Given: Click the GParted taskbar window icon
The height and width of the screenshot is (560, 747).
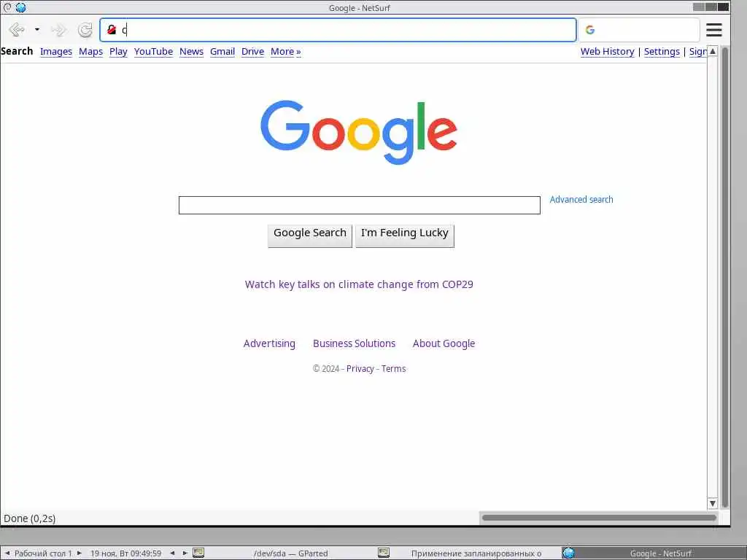Looking at the screenshot, I should click(x=198, y=553).
